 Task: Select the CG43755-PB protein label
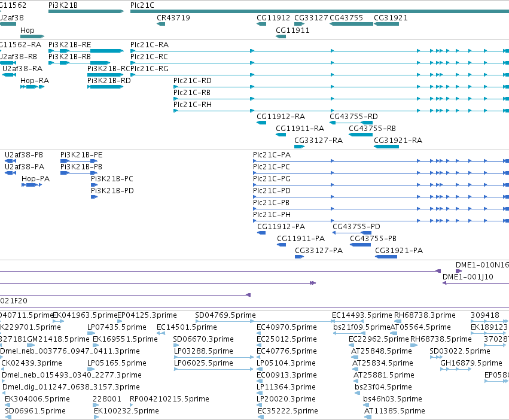pos(373,239)
